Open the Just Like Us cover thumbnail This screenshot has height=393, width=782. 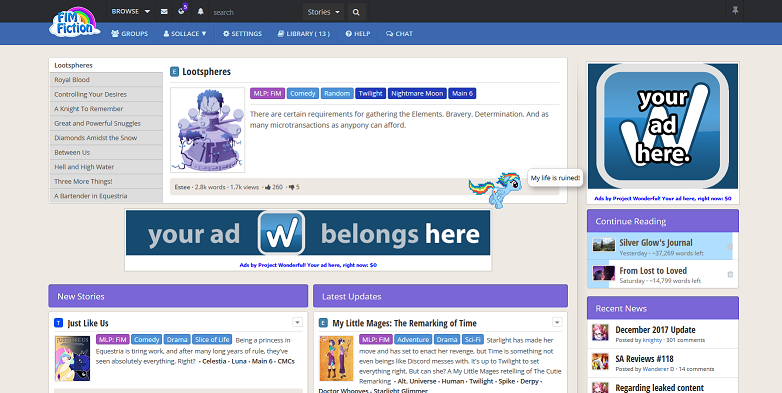(x=72, y=359)
